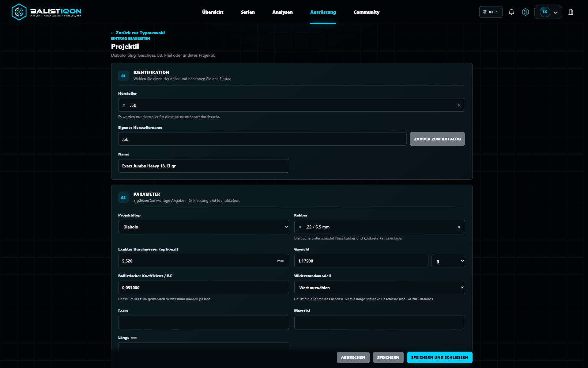Click the Exakter Durchmesser input
This screenshot has height=368, width=588.
pos(204,261)
